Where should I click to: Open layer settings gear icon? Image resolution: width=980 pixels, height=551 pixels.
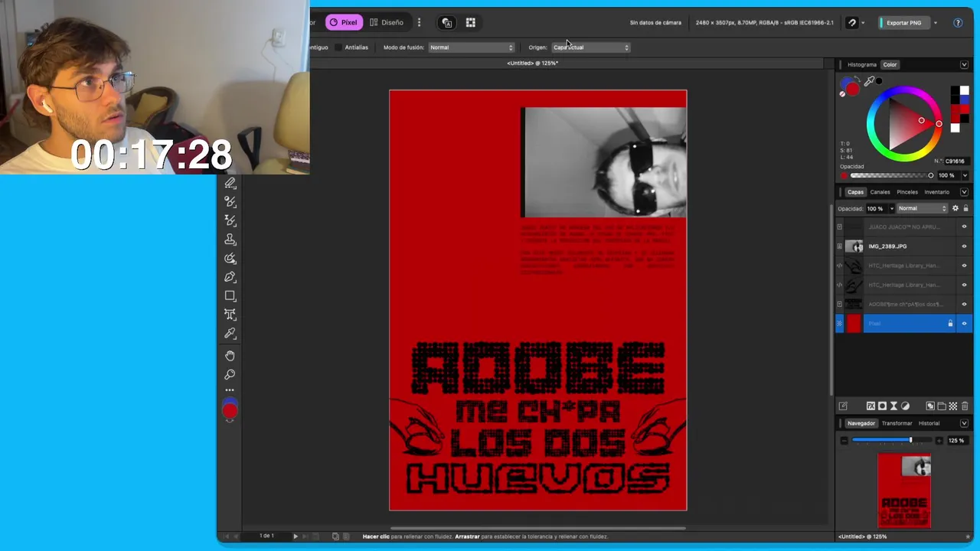pos(955,208)
